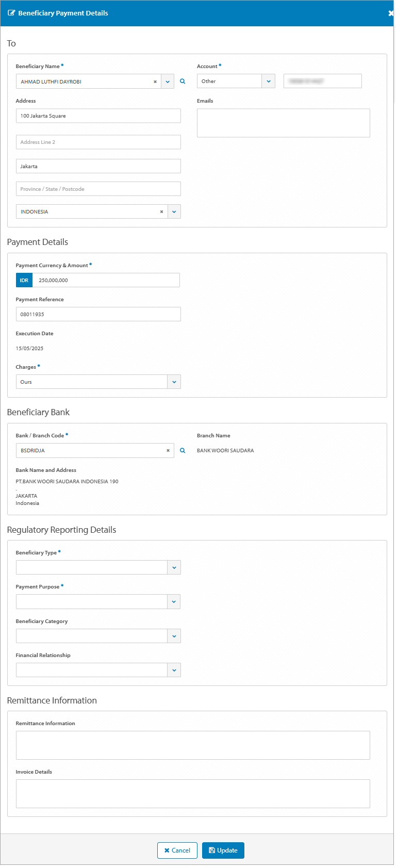
Task: Open the Charges dropdown showing Ours
Action: [174, 382]
